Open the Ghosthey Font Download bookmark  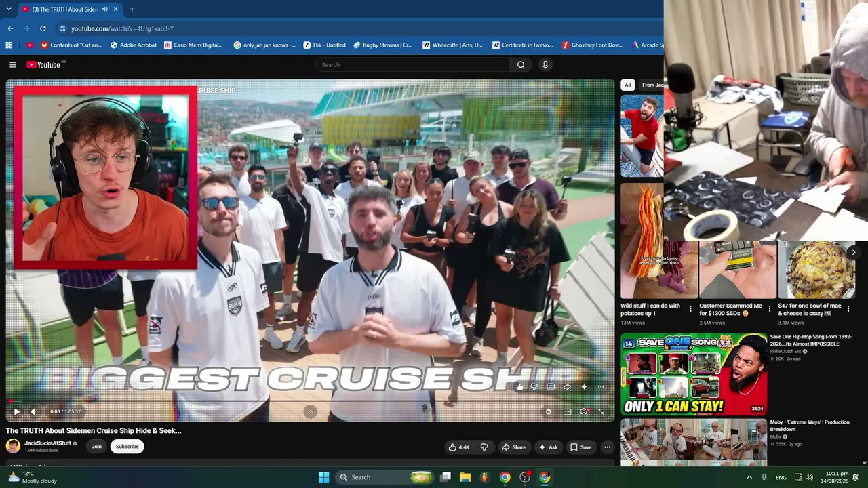[x=592, y=45]
